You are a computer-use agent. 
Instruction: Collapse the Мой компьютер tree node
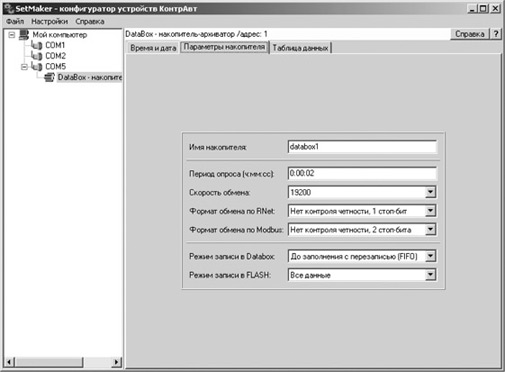[x=12, y=35]
